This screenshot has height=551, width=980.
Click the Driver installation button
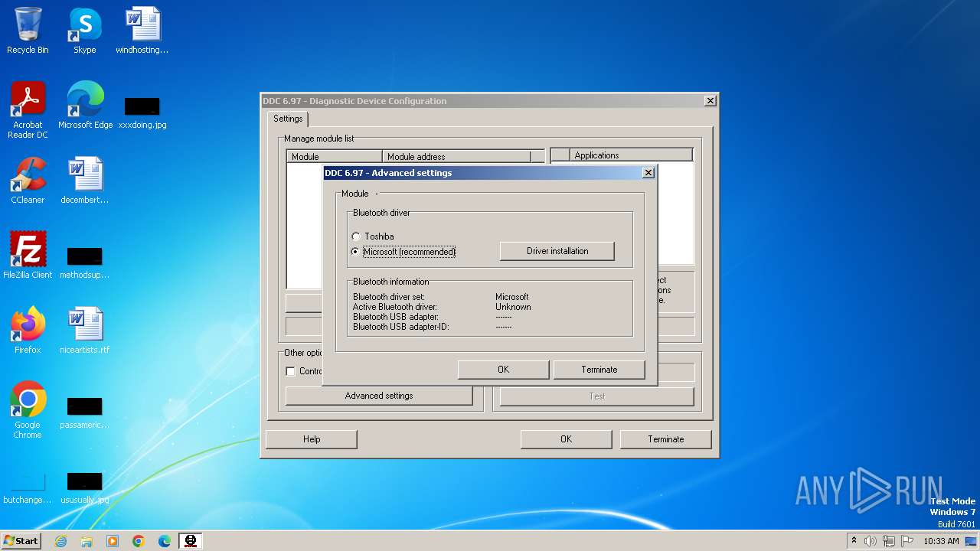click(557, 251)
